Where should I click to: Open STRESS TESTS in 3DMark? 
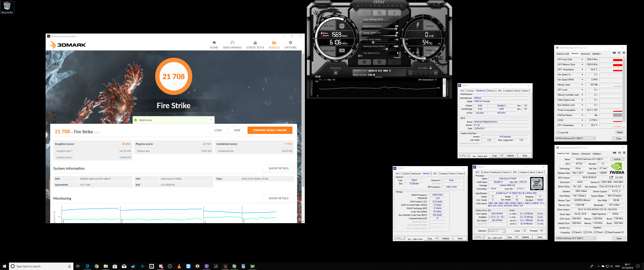(255, 45)
